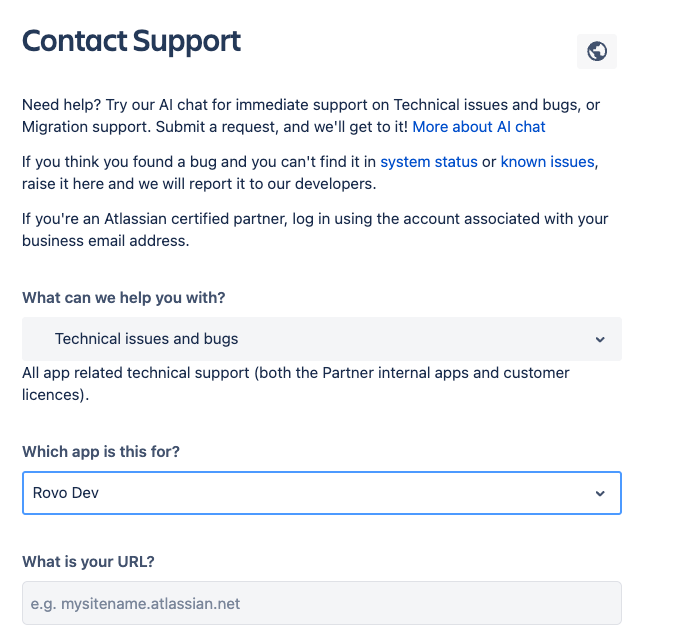Follow the known issues link

coord(547,161)
